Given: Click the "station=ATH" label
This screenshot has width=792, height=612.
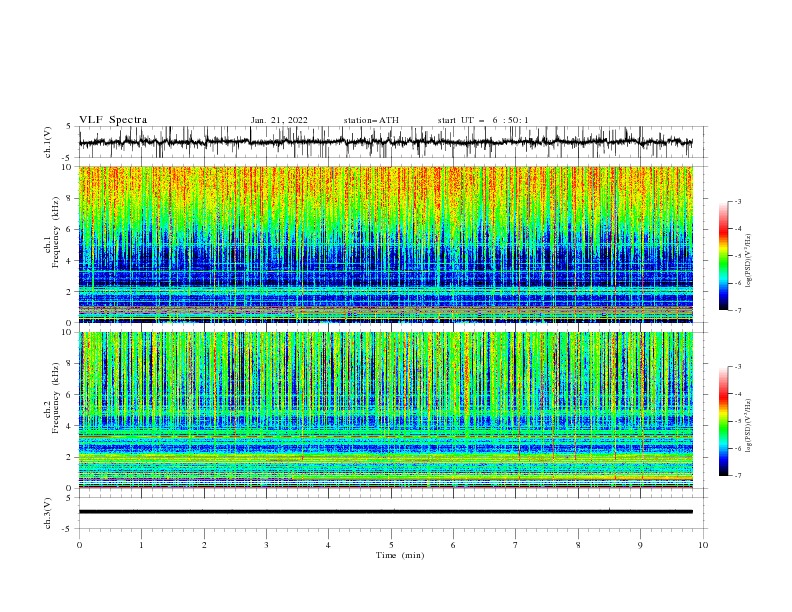Looking at the screenshot, I should pyautogui.click(x=371, y=120).
